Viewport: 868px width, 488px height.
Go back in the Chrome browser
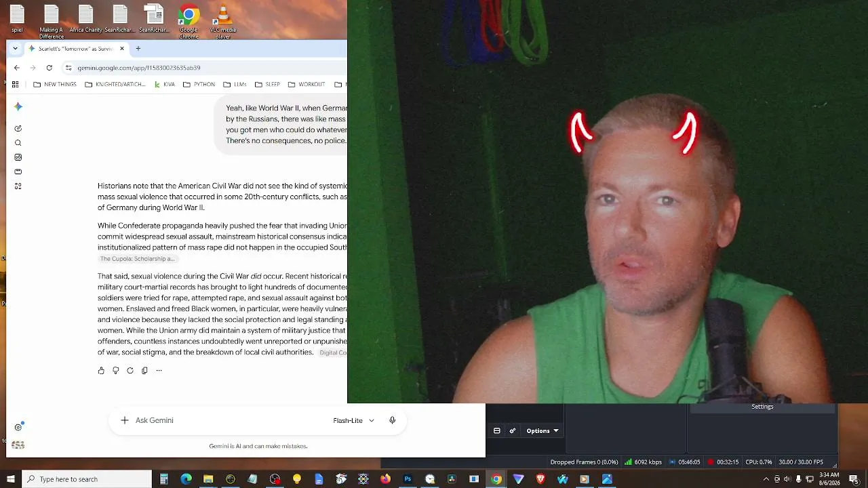point(17,68)
